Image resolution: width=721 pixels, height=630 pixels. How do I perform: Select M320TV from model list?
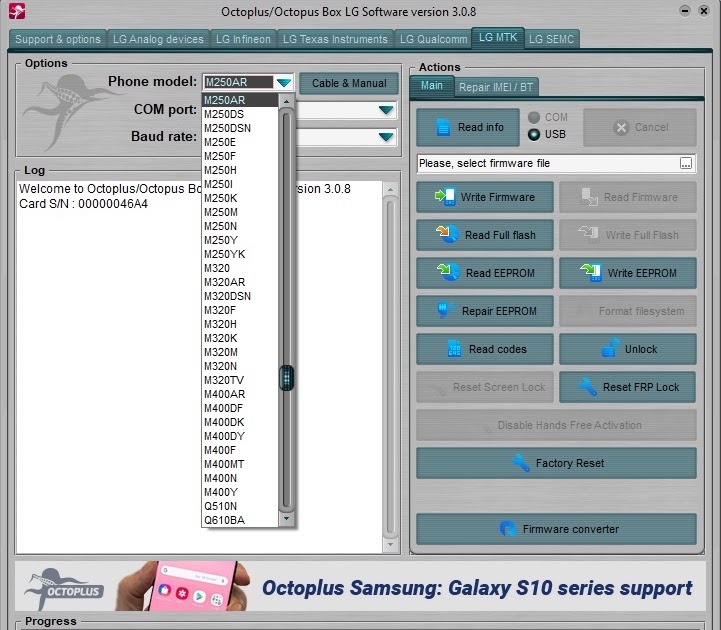tap(240, 380)
